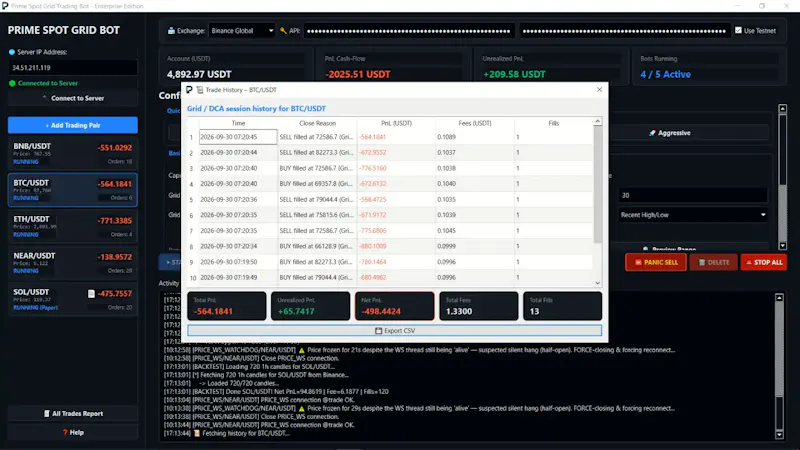Click the Close Reason column header
Image resolution: width=800 pixels, height=450 pixels.
(x=317, y=123)
